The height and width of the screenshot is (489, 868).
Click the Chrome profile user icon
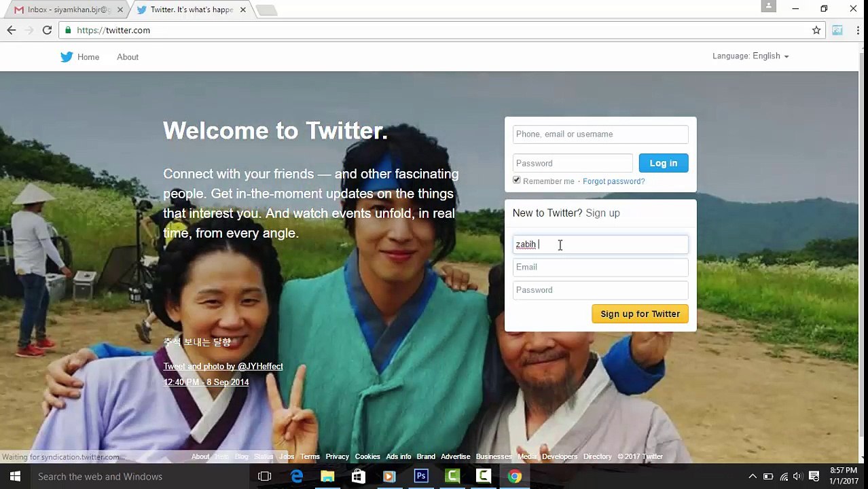[768, 6]
